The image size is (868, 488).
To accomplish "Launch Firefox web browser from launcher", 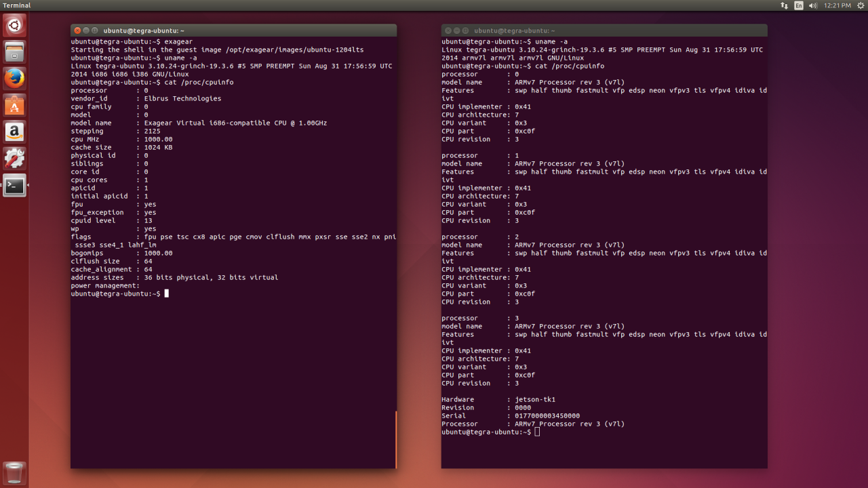I will click(x=14, y=79).
